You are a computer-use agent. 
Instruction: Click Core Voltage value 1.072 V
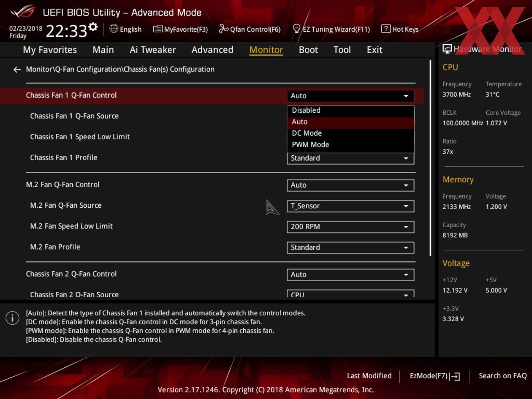coord(496,123)
